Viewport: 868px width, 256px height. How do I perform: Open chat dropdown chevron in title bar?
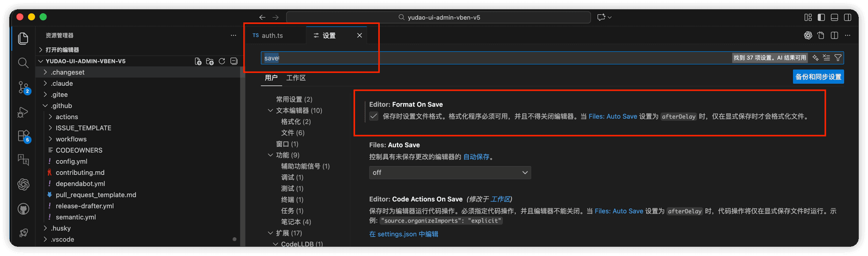click(610, 17)
